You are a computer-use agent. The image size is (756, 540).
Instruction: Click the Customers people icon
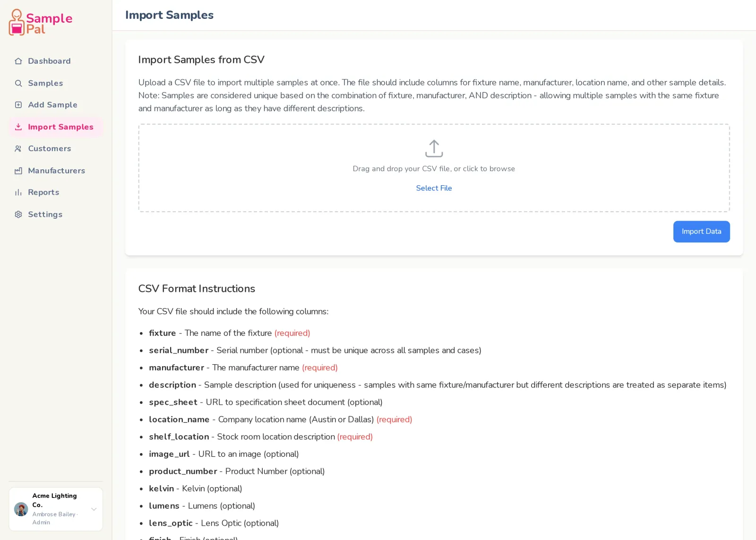[18, 148]
